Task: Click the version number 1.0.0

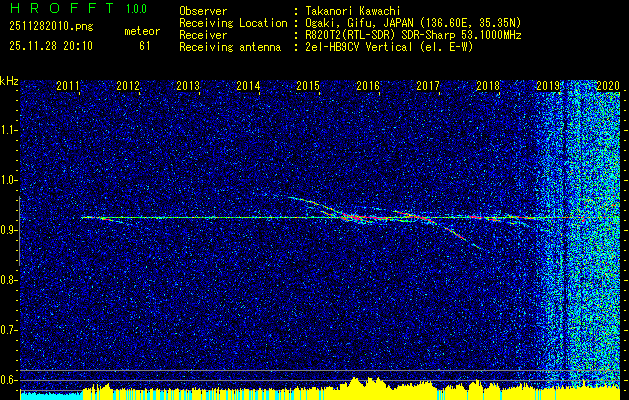Action: coord(136,9)
